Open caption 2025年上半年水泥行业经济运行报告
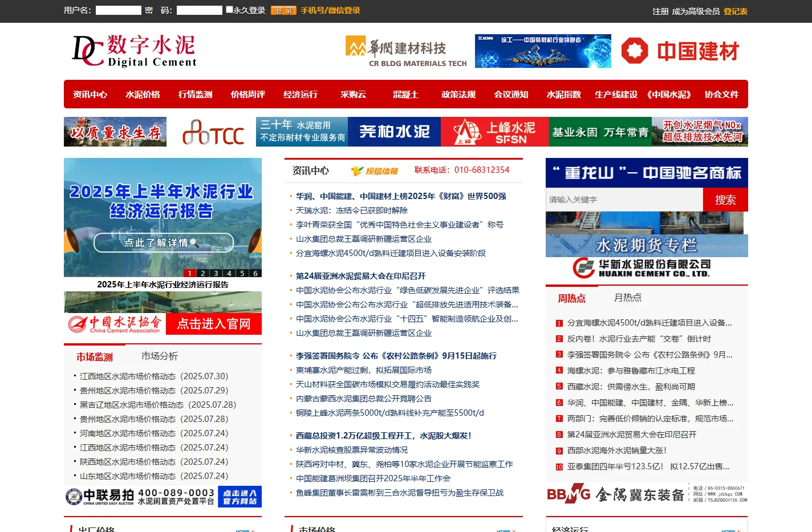Viewport: 812px width, 532px height. coord(163,285)
